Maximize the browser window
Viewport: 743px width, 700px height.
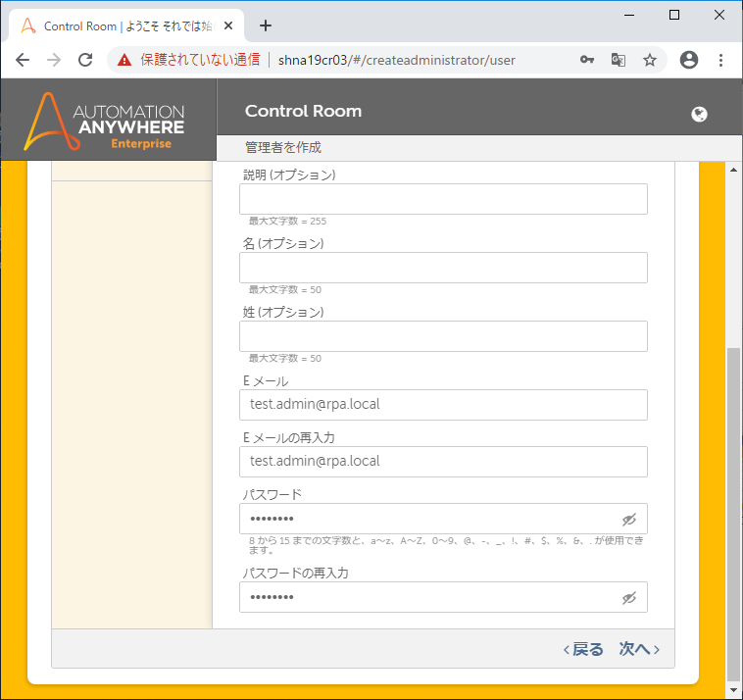pos(673,15)
